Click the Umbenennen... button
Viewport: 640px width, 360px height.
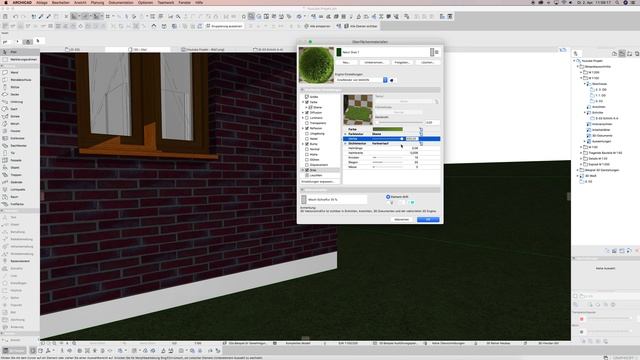click(374, 62)
